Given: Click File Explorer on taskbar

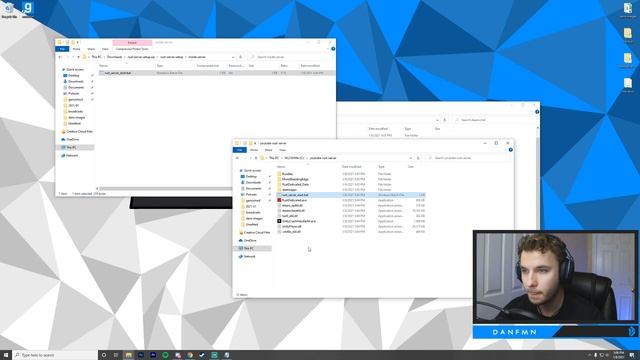Looking at the screenshot, I should click(129, 355).
